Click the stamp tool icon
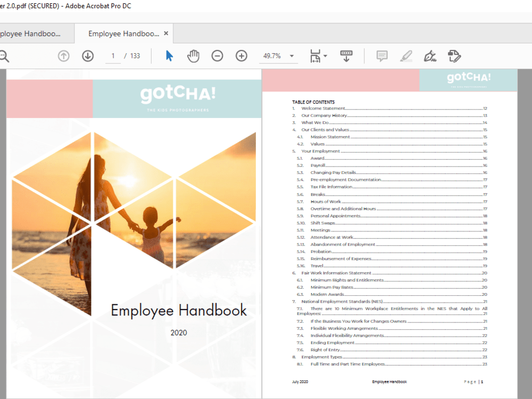 click(x=454, y=56)
